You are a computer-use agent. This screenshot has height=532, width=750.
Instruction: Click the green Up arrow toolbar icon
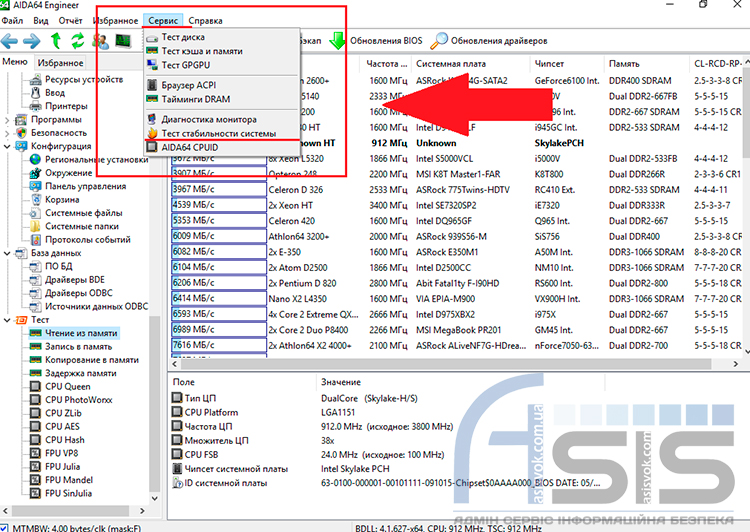click(x=56, y=41)
